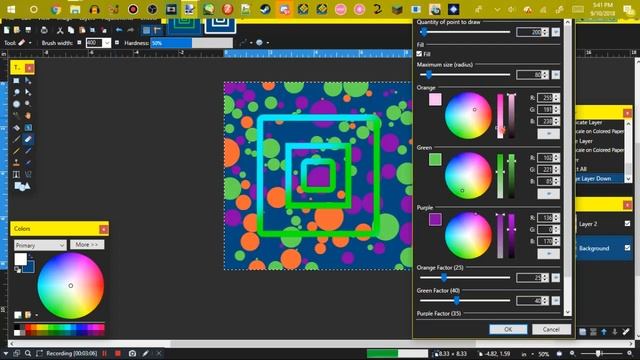640x360 pixels.
Task: Open the Tool chooser dropdown arrow
Action: (x=30, y=43)
